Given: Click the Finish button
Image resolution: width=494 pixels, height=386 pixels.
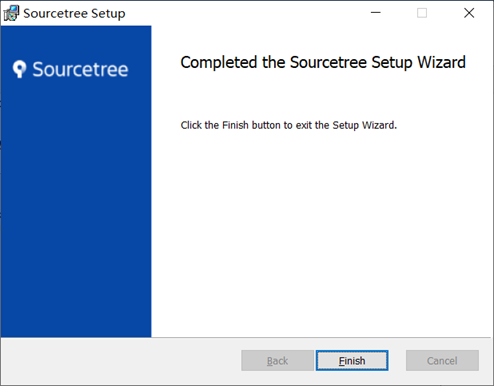Looking at the screenshot, I should [x=352, y=360].
